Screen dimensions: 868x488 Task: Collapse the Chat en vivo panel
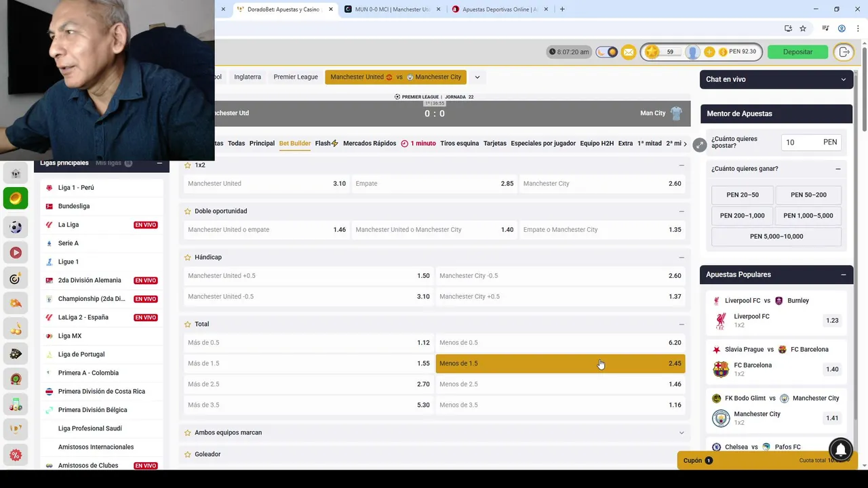tap(843, 79)
